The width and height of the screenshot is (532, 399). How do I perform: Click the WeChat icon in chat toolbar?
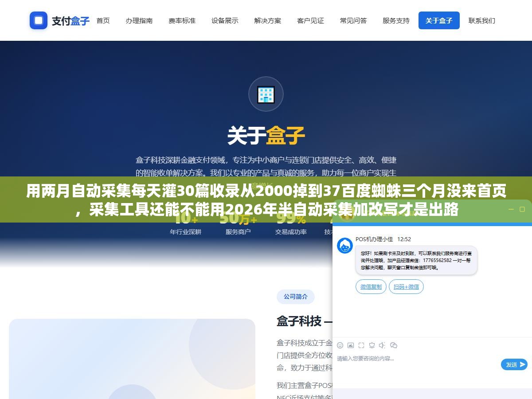(x=394, y=345)
